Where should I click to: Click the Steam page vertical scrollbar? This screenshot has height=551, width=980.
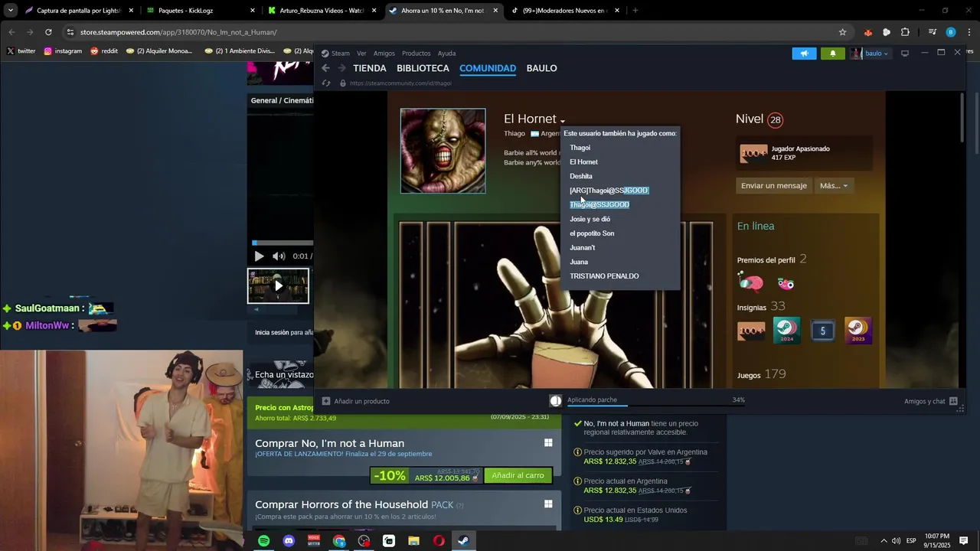(x=962, y=116)
